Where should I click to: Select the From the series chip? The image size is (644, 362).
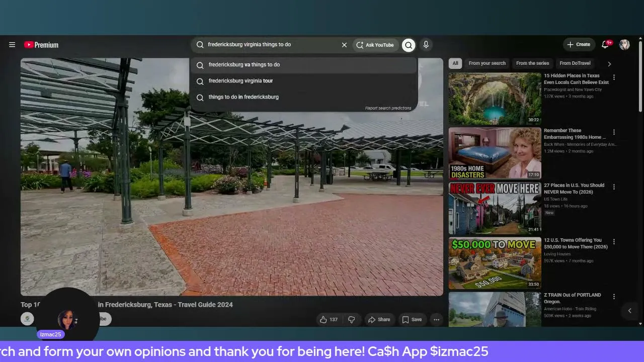point(532,63)
